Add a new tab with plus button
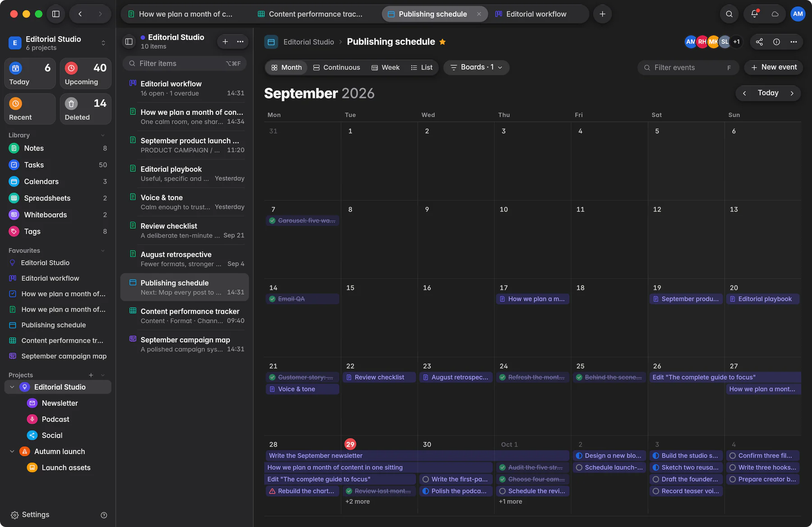The image size is (812, 527). pos(602,14)
